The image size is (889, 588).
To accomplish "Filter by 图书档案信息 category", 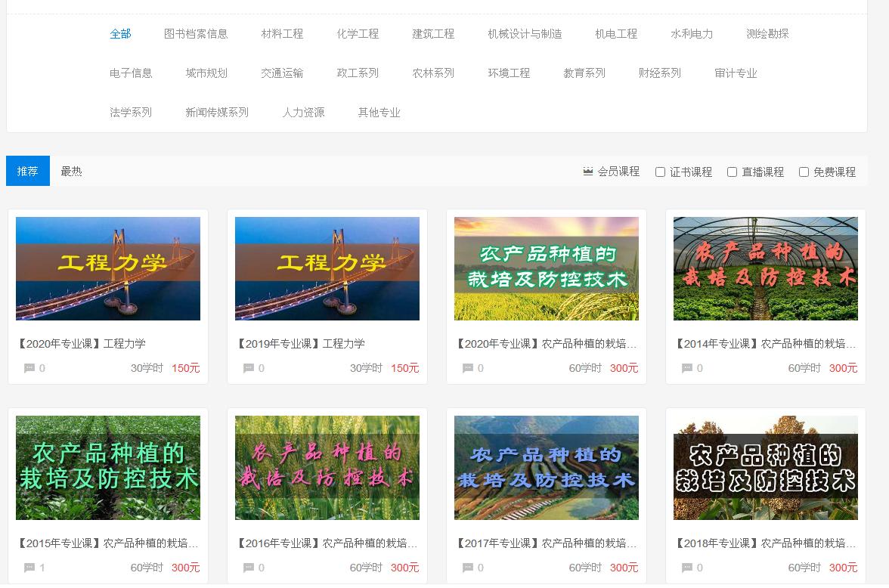I will pos(196,34).
